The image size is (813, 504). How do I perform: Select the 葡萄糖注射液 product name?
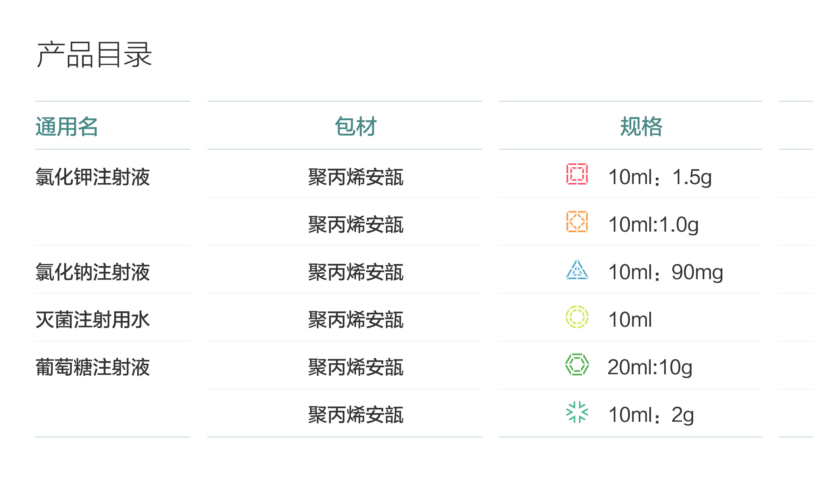click(x=93, y=367)
